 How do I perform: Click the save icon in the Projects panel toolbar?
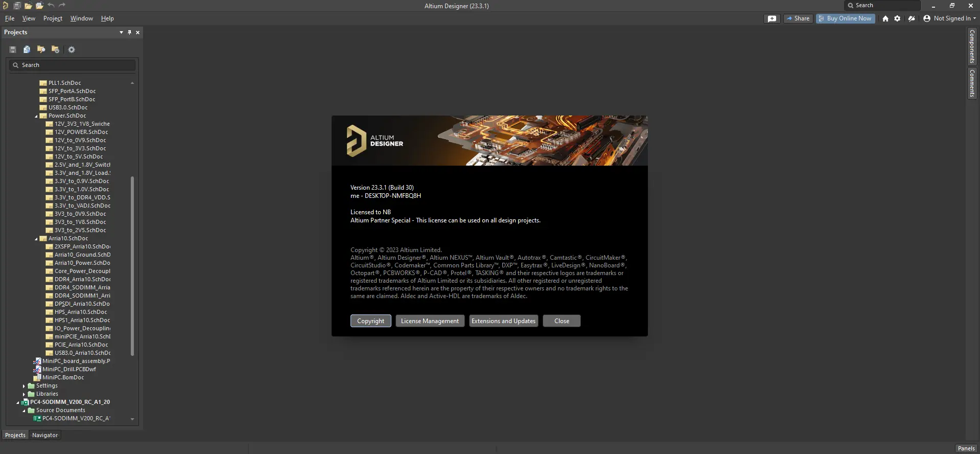pos(13,50)
